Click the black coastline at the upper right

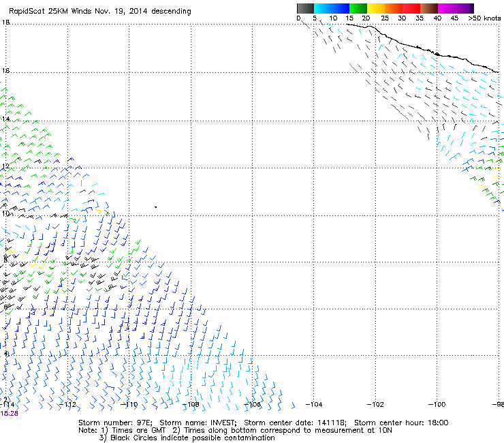coord(422,48)
